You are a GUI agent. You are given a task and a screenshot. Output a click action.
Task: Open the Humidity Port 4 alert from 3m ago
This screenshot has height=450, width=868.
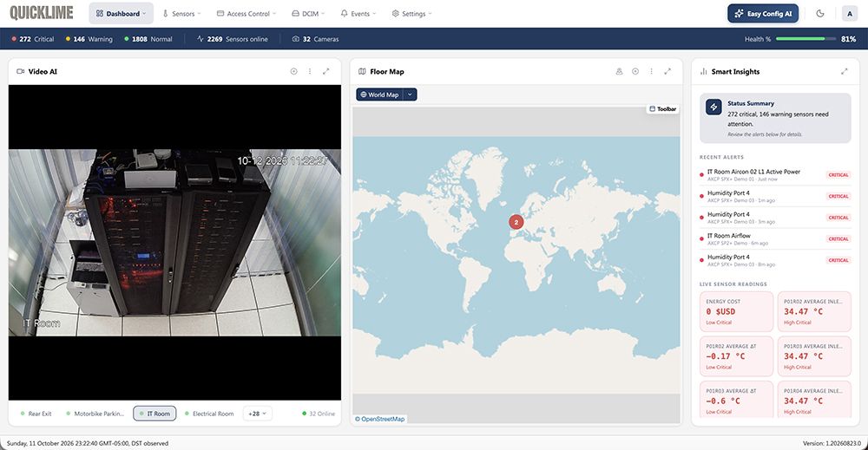pos(775,218)
